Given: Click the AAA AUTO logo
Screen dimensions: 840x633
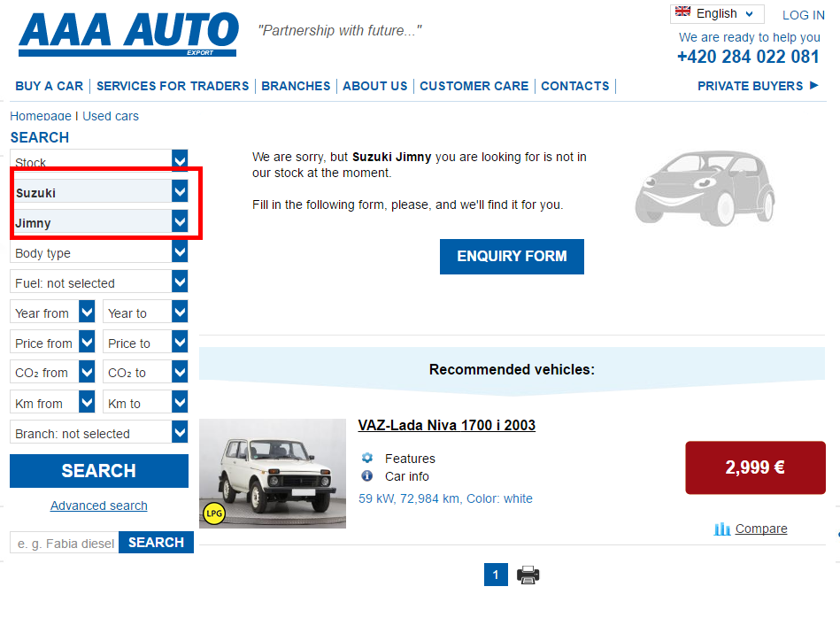Looking at the screenshot, I should (x=128, y=35).
